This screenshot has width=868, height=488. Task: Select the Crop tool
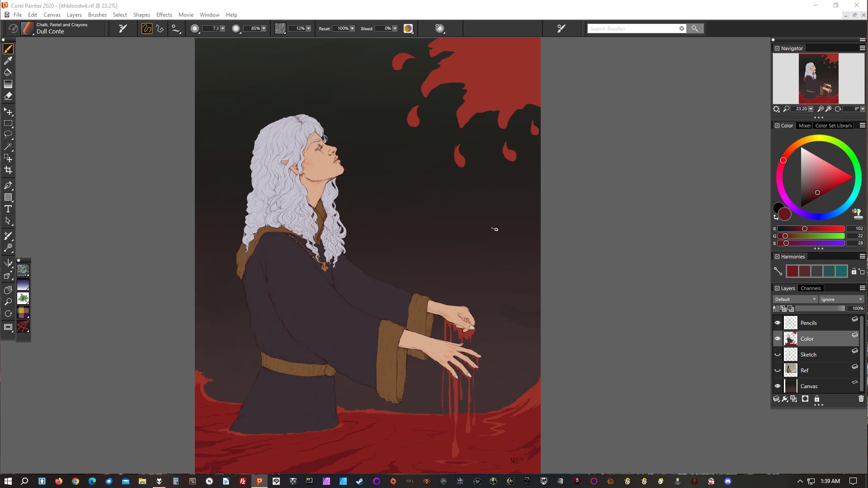[8, 170]
